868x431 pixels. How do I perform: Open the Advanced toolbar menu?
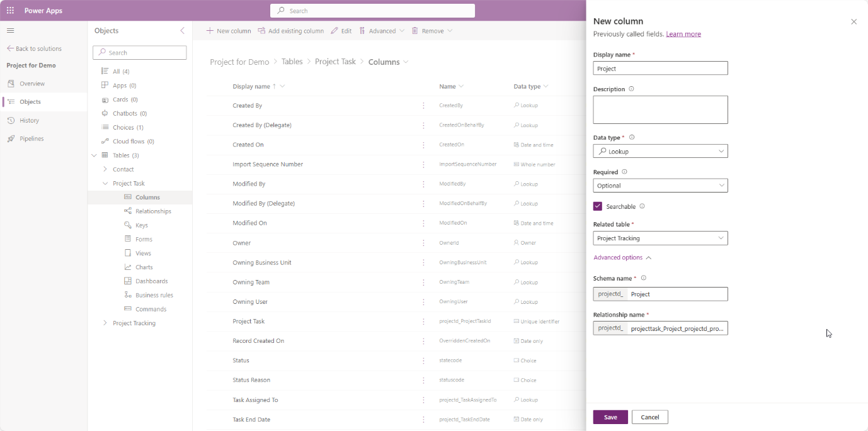point(382,31)
